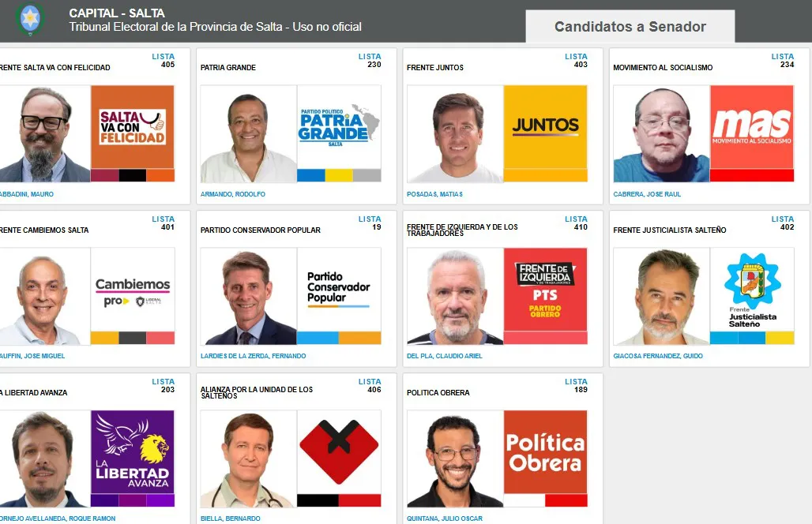Open the Candidatos a Senador tab

point(630,26)
